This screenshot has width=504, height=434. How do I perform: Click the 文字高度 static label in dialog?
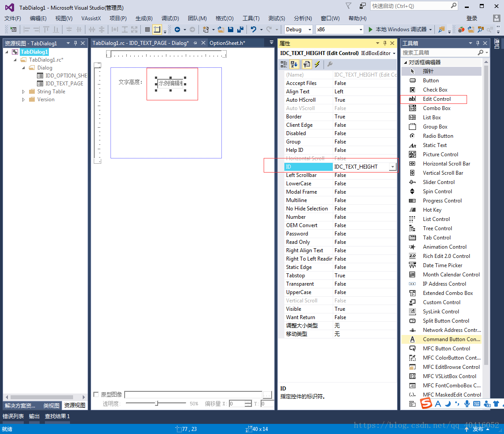pyautogui.click(x=130, y=82)
